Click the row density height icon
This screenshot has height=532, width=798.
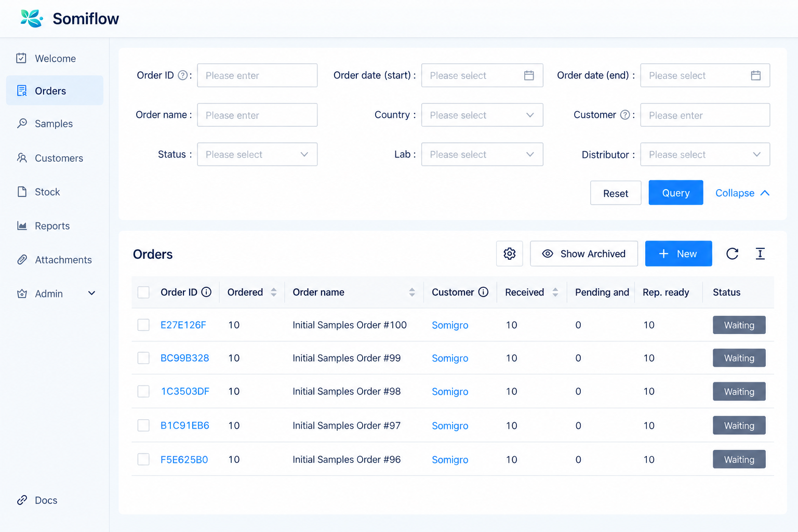pyautogui.click(x=760, y=254)
